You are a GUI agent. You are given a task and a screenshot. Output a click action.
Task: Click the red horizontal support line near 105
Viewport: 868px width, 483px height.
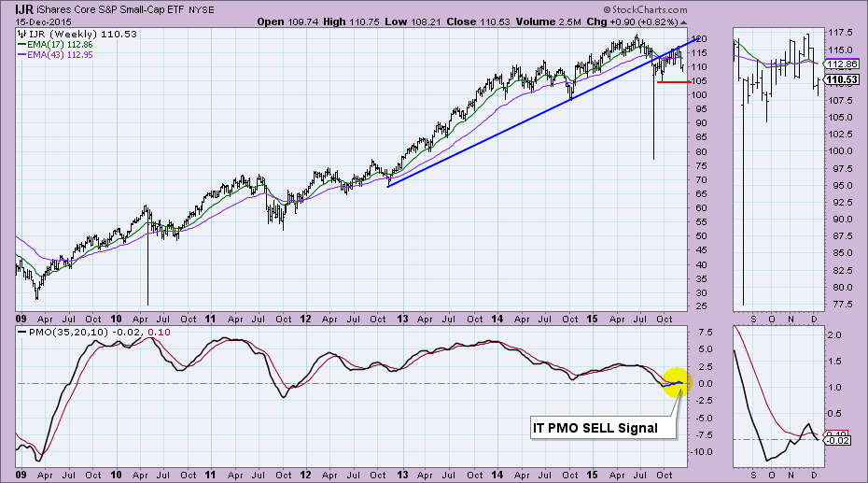pyautogui.click(x=674, y=82)
